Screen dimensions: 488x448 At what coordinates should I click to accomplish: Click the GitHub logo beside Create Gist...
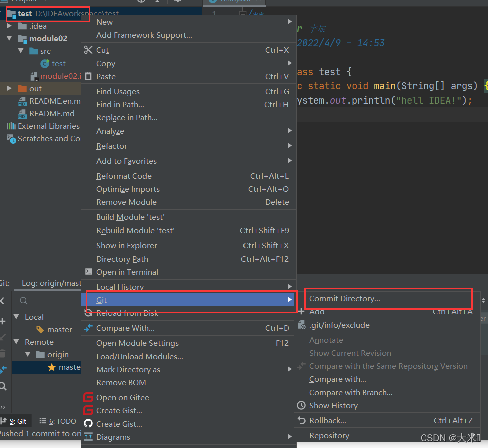click(88, 424)
